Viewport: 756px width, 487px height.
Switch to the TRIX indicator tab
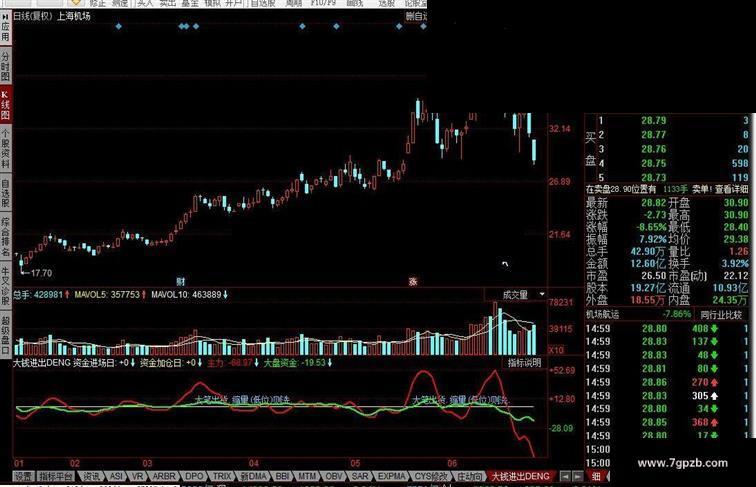222,476
